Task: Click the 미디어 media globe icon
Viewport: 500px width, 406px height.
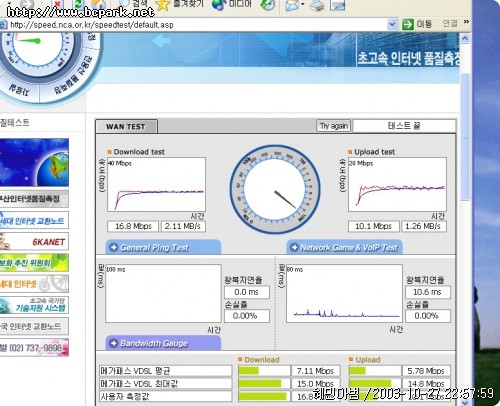Action: point(219,5)
